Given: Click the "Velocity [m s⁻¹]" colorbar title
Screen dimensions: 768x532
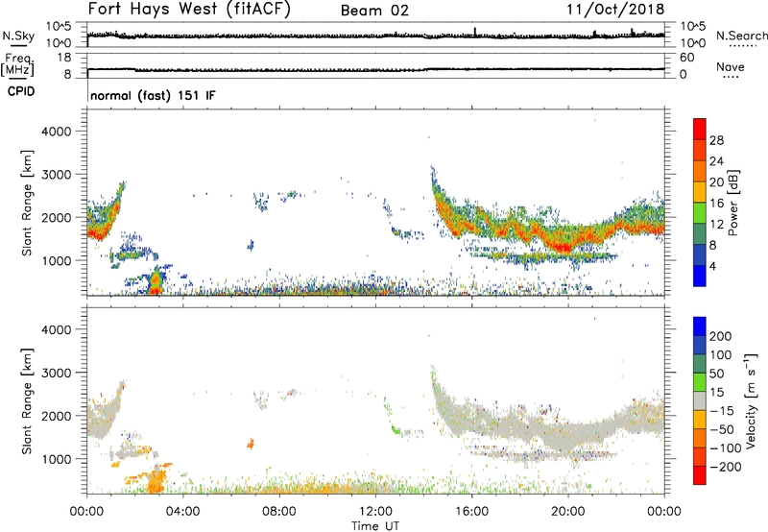Looking at the screenshot, I should point(751,400).
